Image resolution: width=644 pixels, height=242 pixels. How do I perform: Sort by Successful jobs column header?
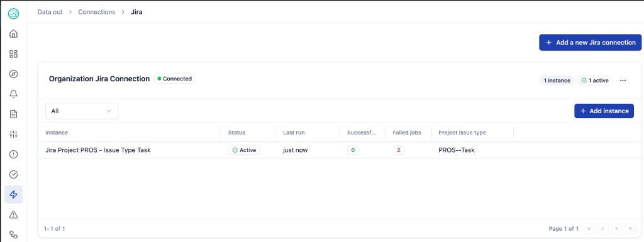362,133
